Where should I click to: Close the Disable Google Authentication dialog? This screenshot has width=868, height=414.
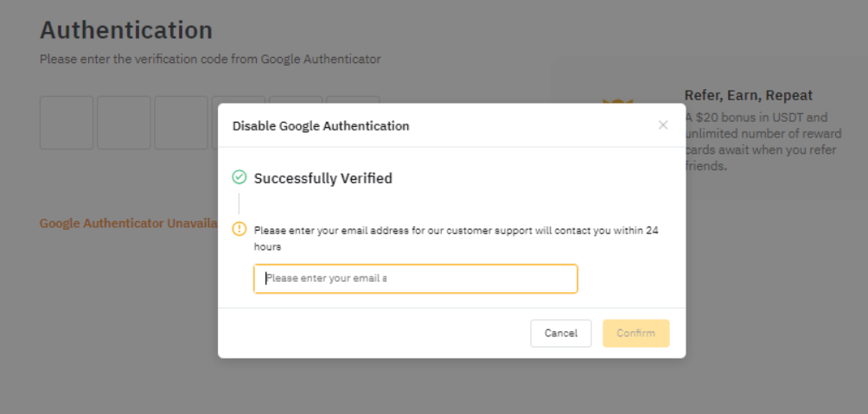coord(663,125)
